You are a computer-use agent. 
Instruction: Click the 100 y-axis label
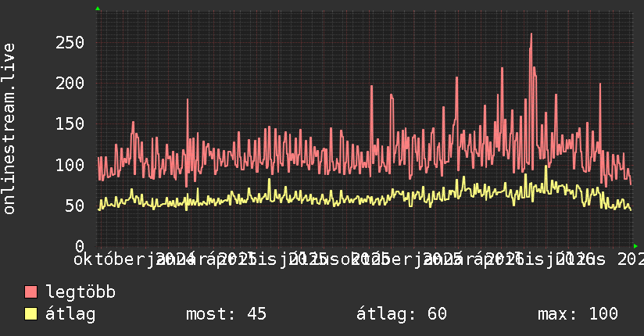click(70, 165)
